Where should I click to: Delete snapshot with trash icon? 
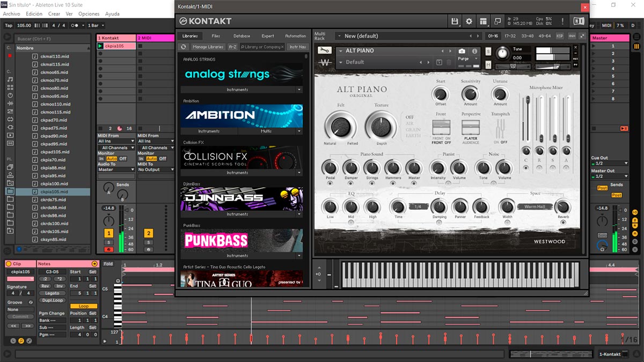449,62
